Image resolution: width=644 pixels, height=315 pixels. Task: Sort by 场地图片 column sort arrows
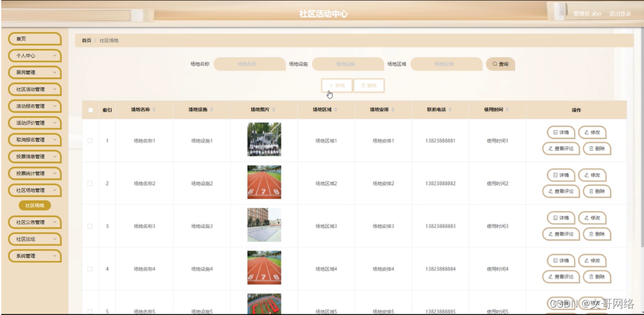[x=274, y=110]
